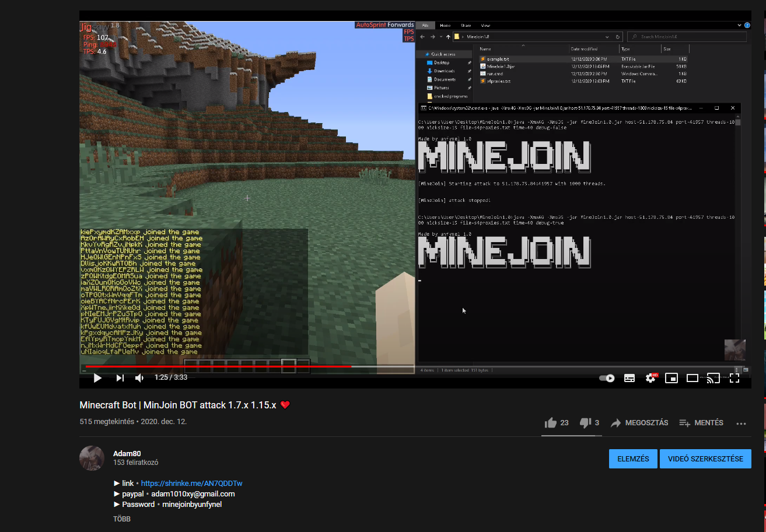766x532 pixels.
Task: Play the YouTube video
Action: click(x=97, y=378)
